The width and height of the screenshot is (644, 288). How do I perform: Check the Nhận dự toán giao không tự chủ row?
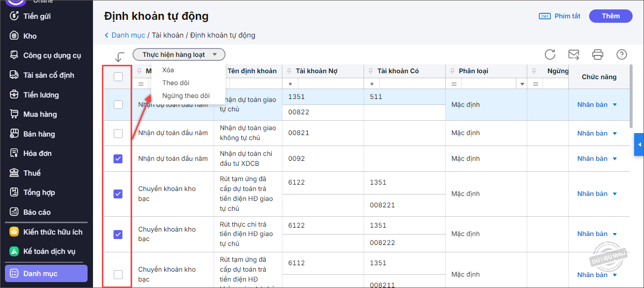[118, 134]
